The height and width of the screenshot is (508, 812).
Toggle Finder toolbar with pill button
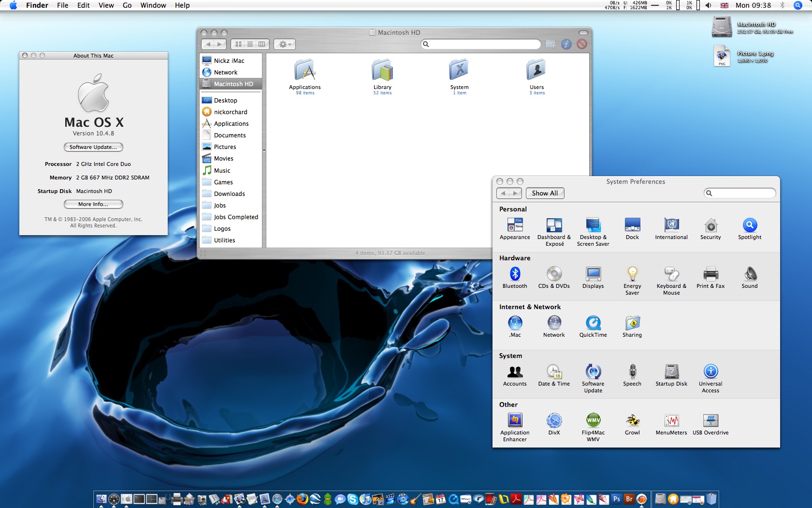(x=583, y=33)
